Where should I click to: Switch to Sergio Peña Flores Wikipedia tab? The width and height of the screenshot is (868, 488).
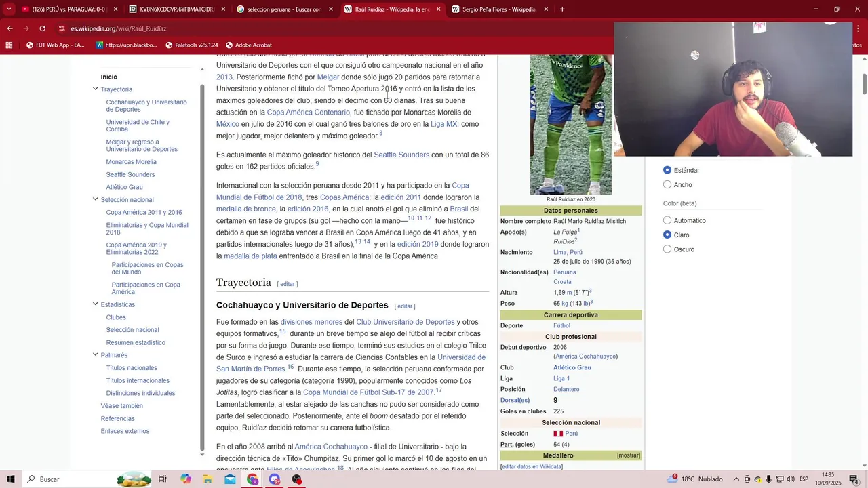(x=500, y=9)
